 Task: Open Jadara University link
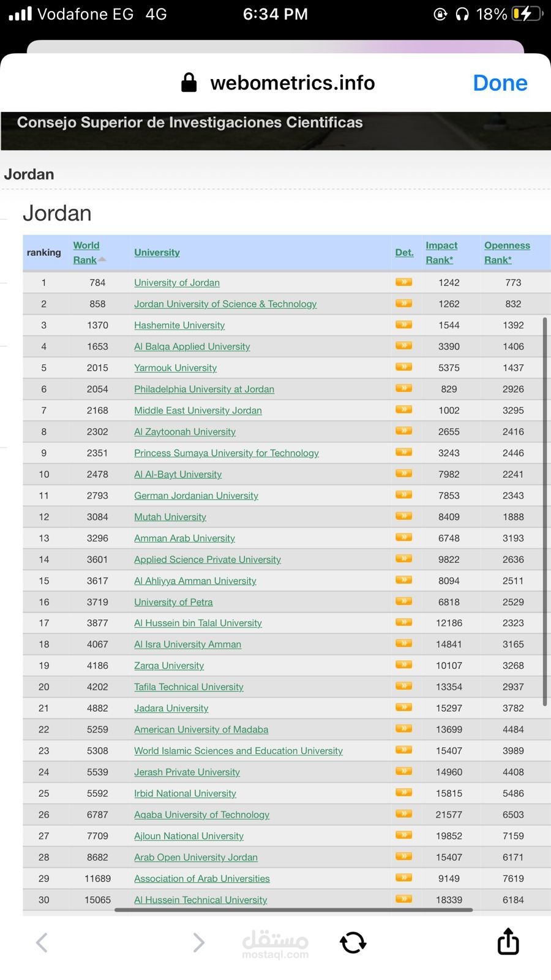point(171,708)
